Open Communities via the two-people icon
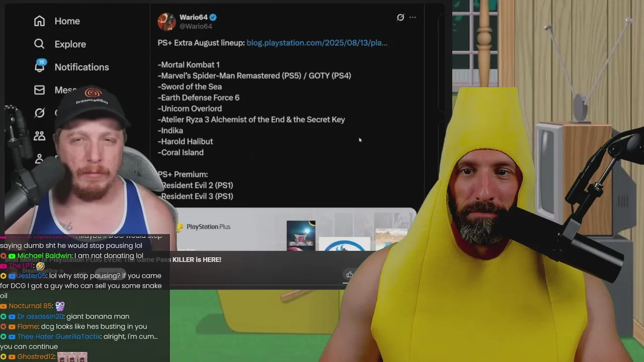The width and height of the screenshot is (644, 362). point(39,136)
